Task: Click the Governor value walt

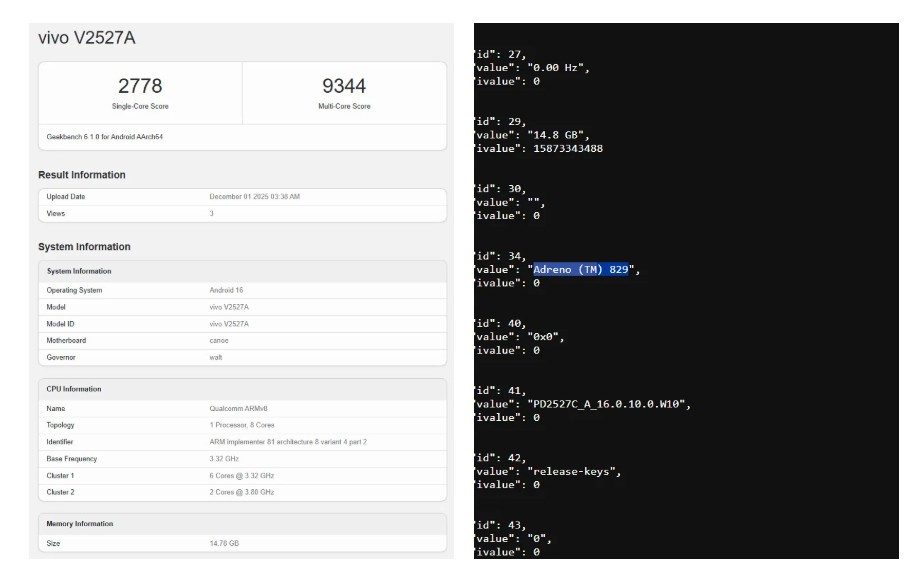Action: coord(203,357)
